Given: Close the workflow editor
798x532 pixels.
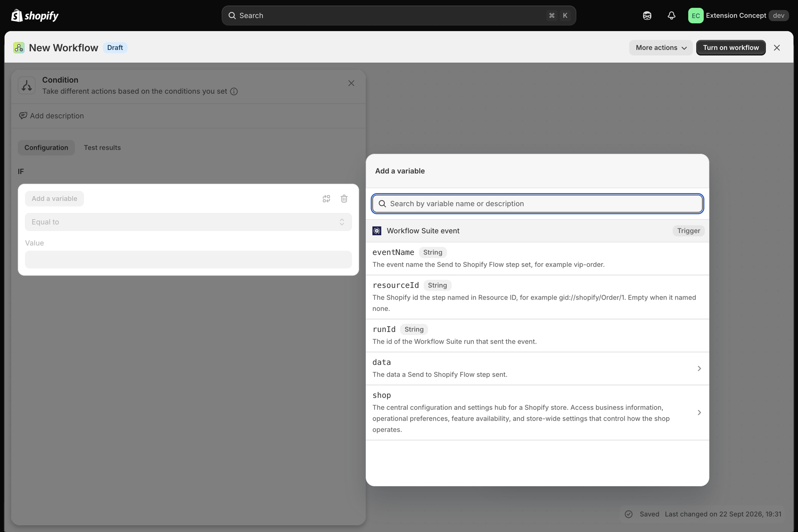Looking at the screenshot, I should pyautogui.click(x=777, y=47).
